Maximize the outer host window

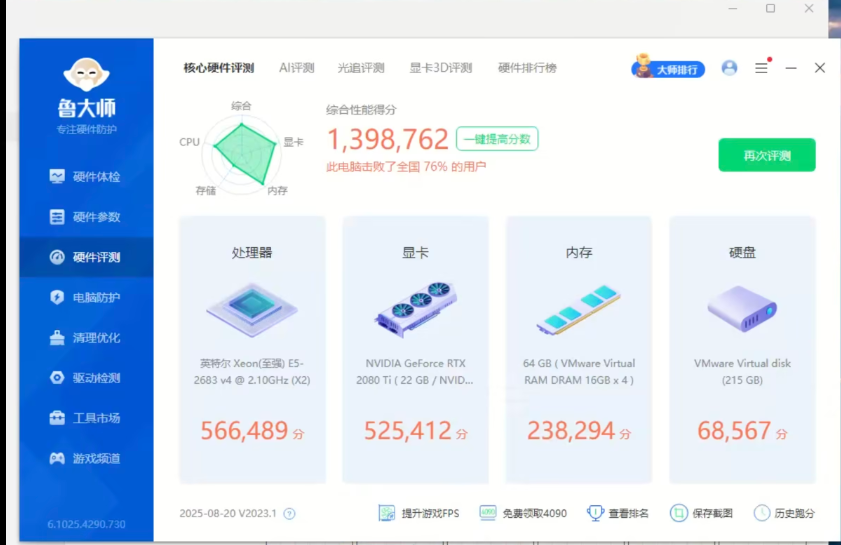[x=770, y=8]
